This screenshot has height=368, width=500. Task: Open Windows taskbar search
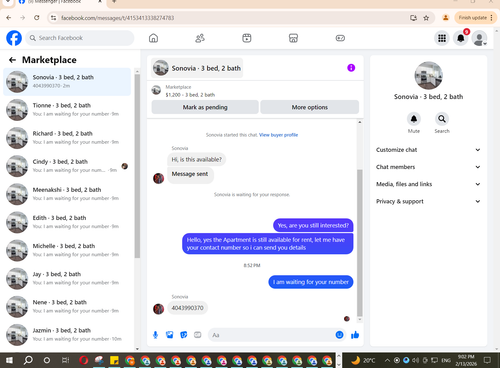tap(28, 360)
